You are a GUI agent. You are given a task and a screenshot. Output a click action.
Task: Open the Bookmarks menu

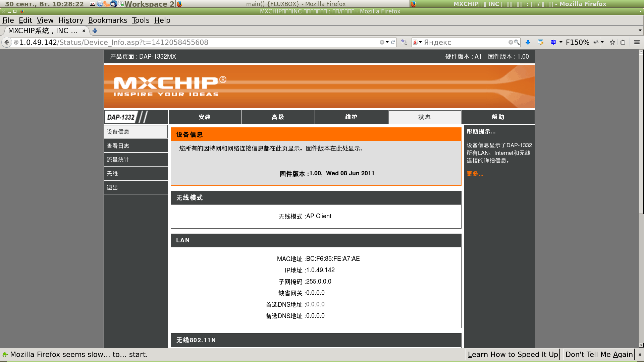[x=107, y=20]
